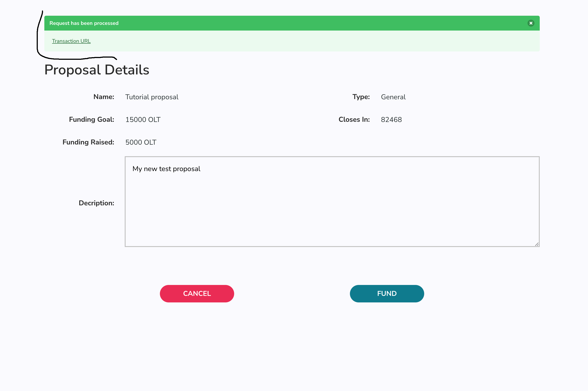Click the 'Tutorial proposal' name value

click(x=152, y=97)
